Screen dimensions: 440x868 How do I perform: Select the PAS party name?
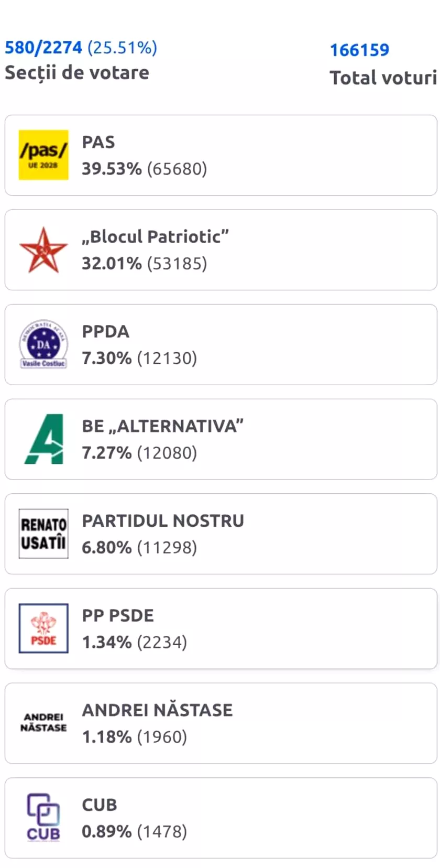tap(98, 142)
